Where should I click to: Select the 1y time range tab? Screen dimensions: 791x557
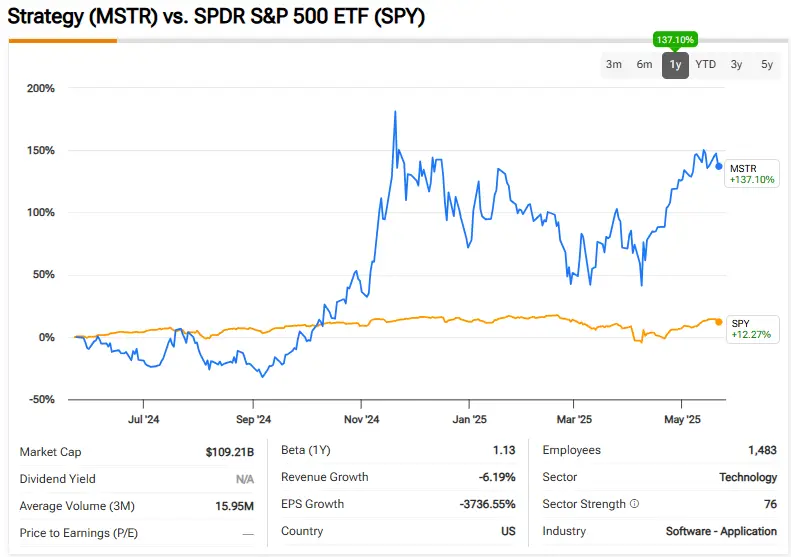[675, 65]
